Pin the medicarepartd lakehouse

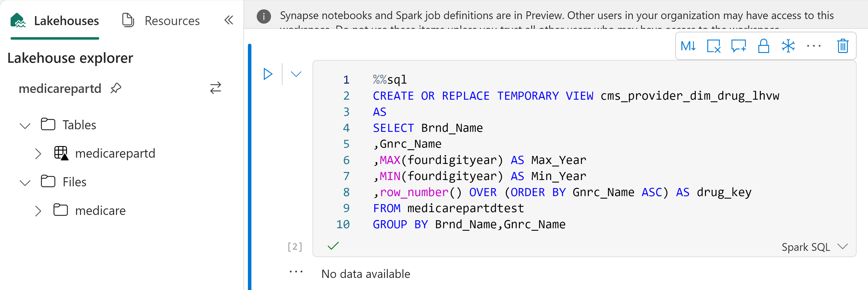coord(116,88)
